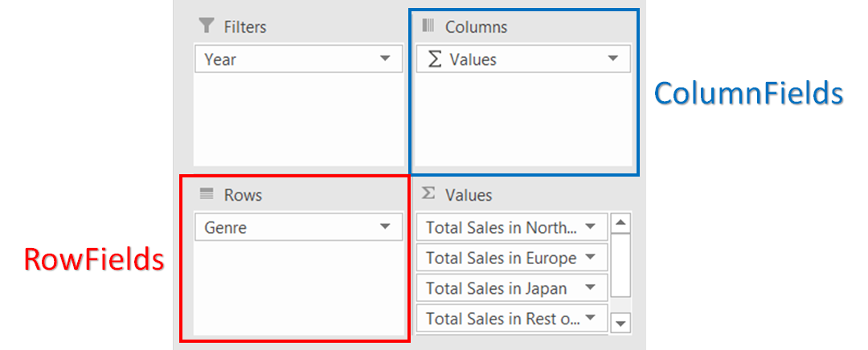This screenshot has width=868, height=350.
Task: Select the Year field in Filters
Action: [x=281, y=59]
